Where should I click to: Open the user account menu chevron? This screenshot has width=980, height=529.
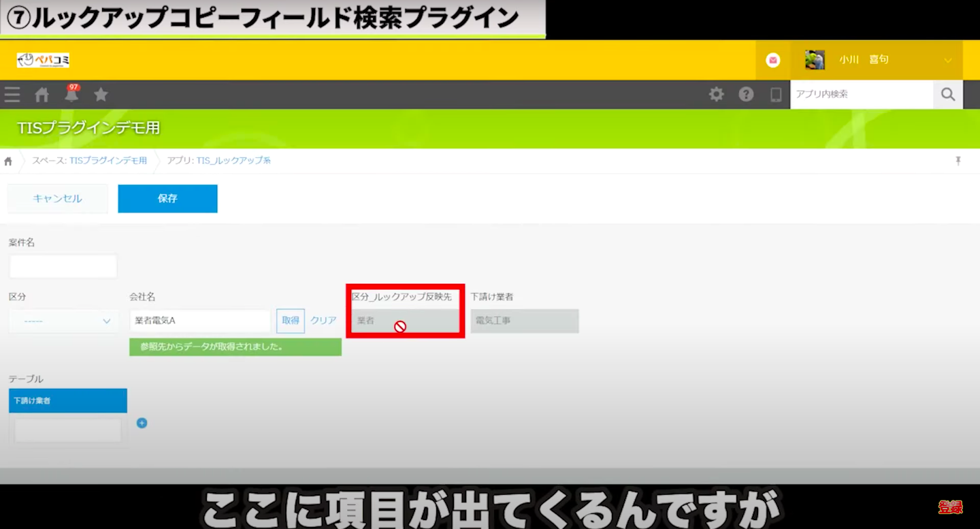click(x=948, y=61)
